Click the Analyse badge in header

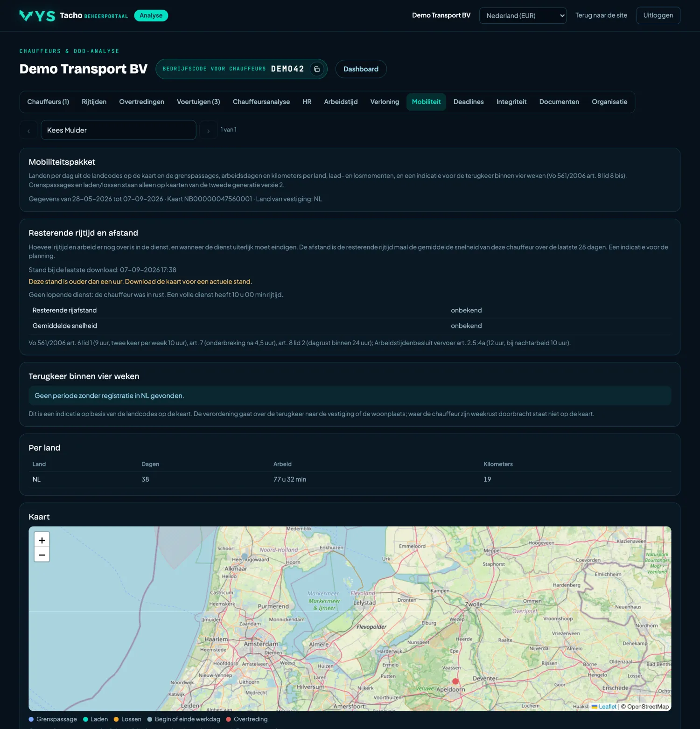click(x=151, y=15)
